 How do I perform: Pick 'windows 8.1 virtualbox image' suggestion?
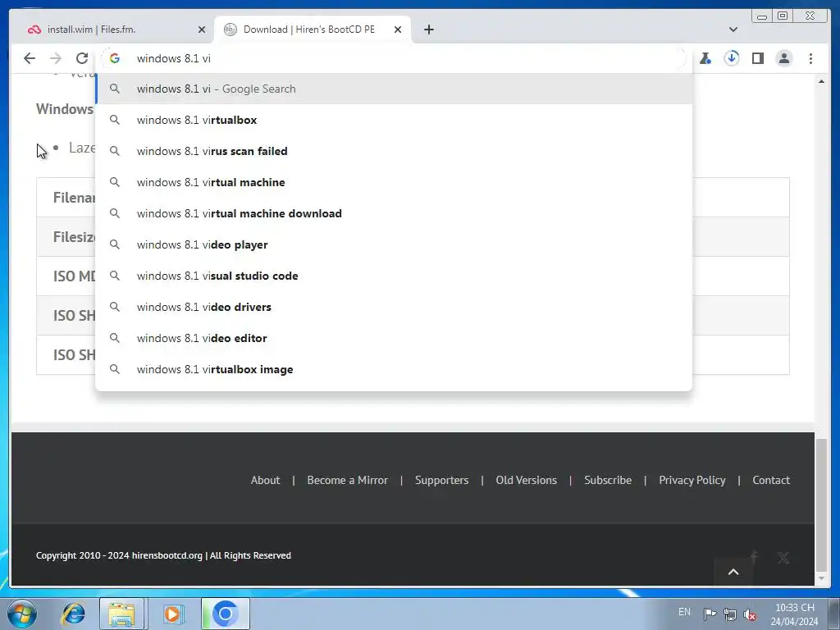coord(394,369)
